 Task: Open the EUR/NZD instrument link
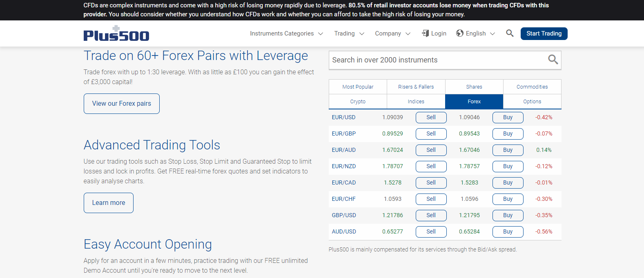coord(344,166)
